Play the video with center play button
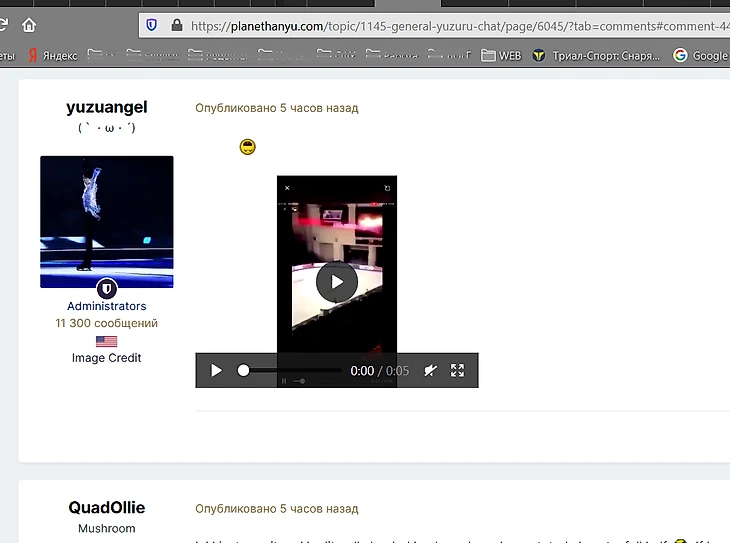Screen dimensions: 730x543 337,282
